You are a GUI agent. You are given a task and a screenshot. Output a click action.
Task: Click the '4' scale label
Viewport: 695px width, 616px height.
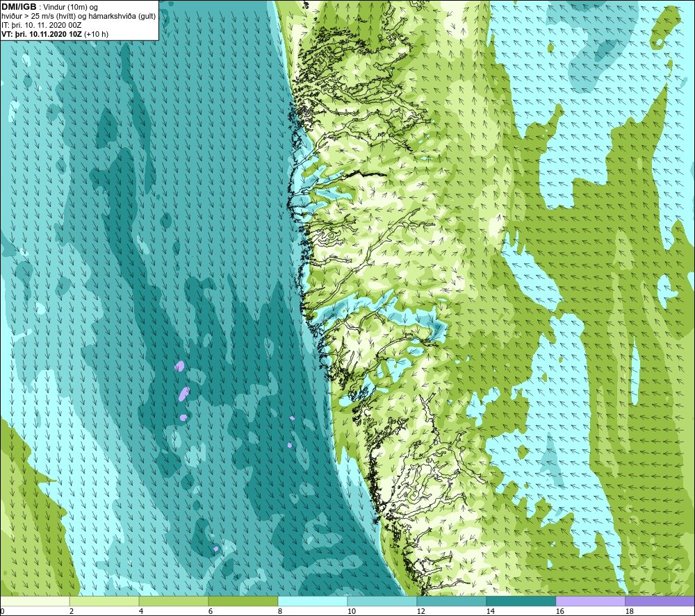(141, 611)
